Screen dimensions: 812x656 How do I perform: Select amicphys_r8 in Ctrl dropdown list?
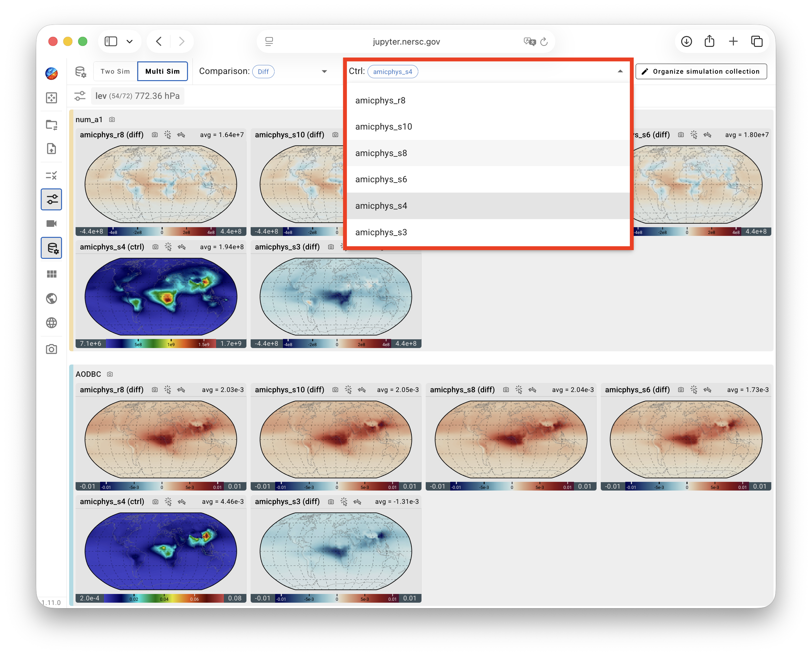point(488,101)
